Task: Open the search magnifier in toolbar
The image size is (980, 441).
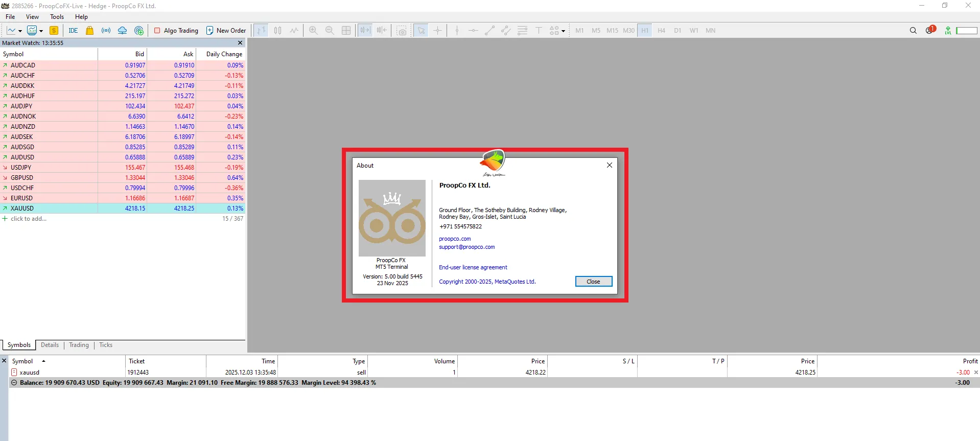Action: (x=913, y=31)
